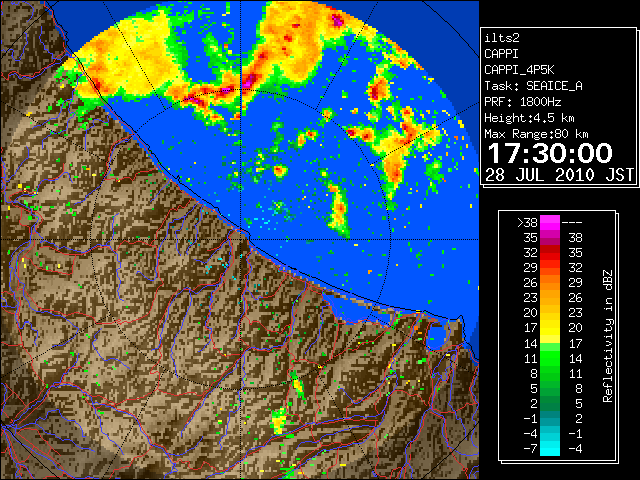Select the 'Max Range:80 km' text

[x=536, y=134]
